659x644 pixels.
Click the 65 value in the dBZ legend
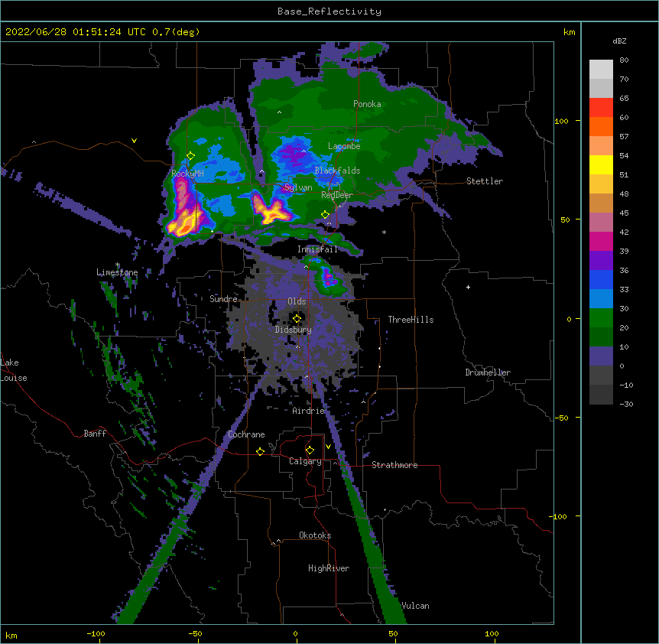(624, 98)
